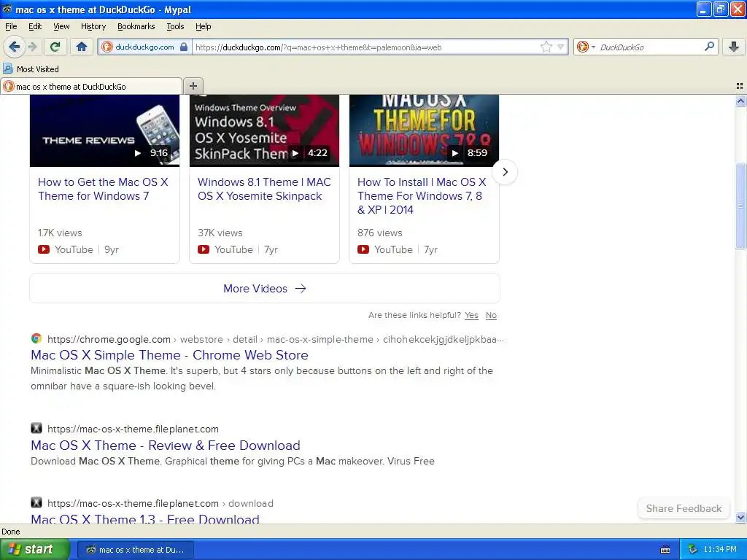The image size is (747, 560).
Task: Click the vertical scrollbar up arrow
Action: (x=740, y=101)
